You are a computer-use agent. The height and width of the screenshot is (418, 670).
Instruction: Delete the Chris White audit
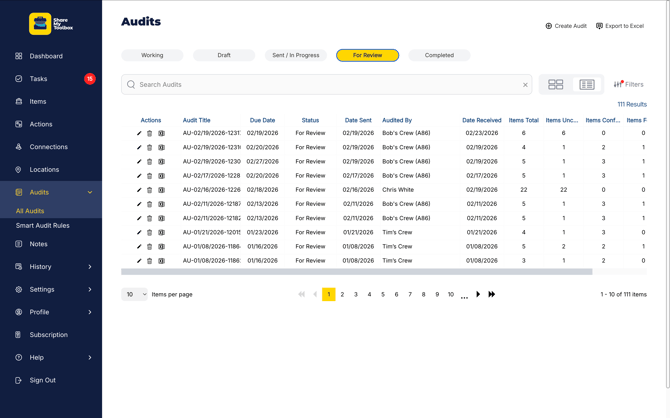pos(150,190)
